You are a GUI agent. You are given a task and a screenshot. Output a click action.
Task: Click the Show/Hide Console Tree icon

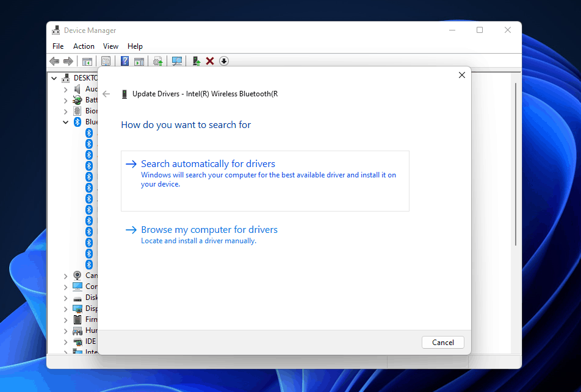coord(87,61)
